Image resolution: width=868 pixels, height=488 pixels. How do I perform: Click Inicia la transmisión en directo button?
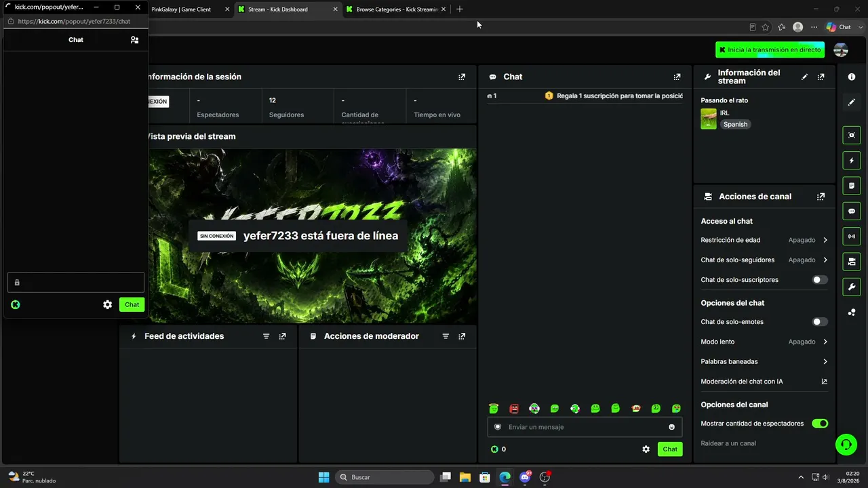[x=770, y=49]
